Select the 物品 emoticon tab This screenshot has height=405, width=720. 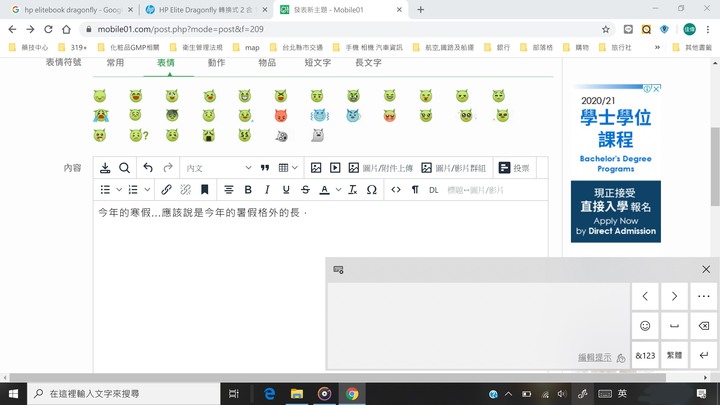[267, 63]
